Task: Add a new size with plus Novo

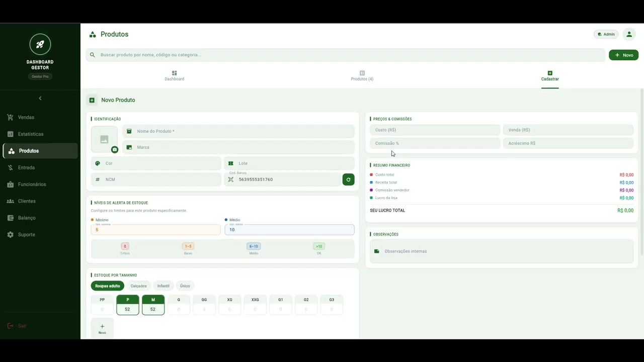Action: [102, 328]
